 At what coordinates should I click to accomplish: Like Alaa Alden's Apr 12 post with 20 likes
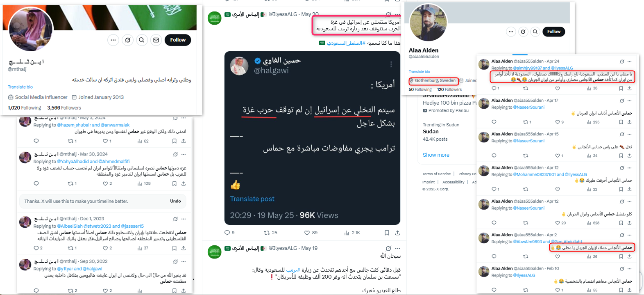(x=558, y=223)
